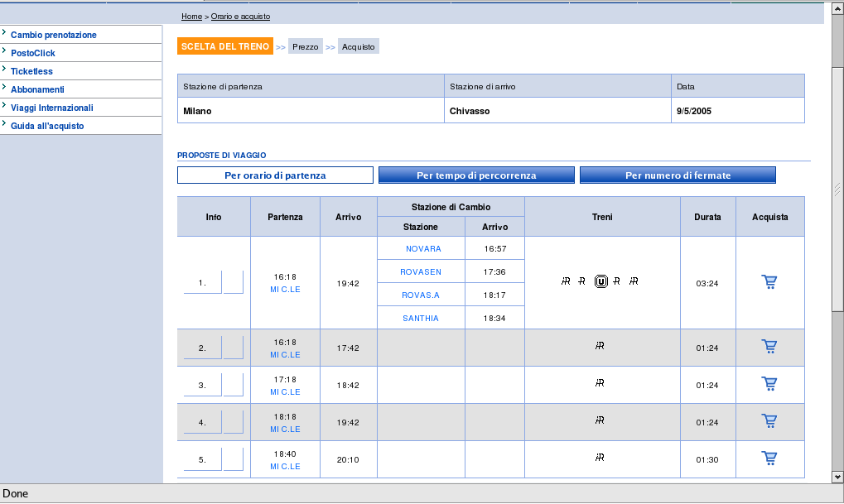The image size is (844, 504).
Task: Open the Abbonamenti menu entry
Action: click(x=37, y=90)
